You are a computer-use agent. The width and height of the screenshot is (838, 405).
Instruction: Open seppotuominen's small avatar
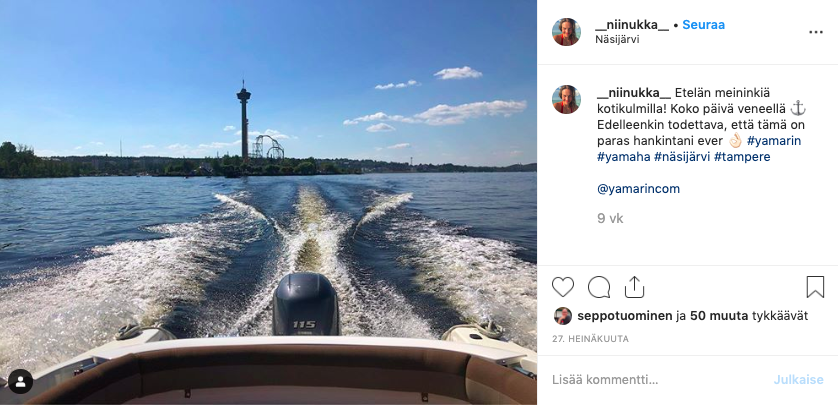coord(563,316)
